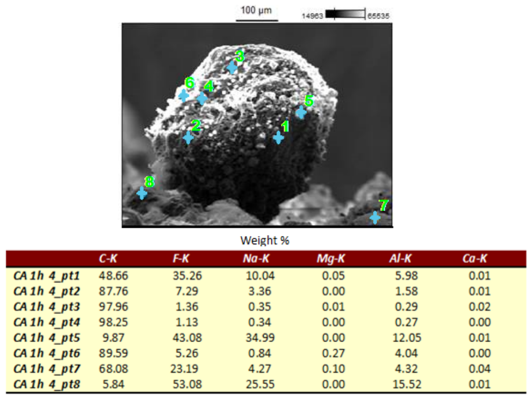Image resolution: width=532 pixels, height=399 pixels.
Task: Click the F-K value 35.26
Action: click(x=188, y=276)
